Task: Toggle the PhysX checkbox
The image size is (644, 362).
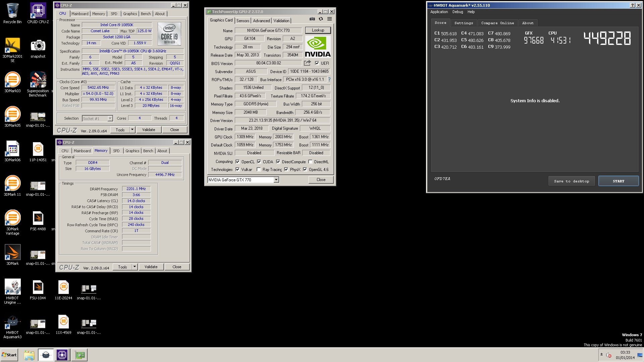Action: [x=286, y=170]
